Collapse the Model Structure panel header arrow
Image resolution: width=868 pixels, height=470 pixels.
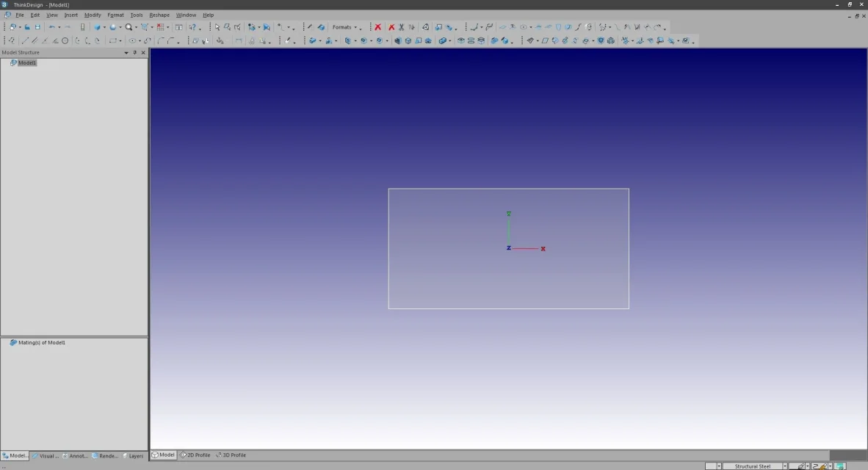pos(126,52)
